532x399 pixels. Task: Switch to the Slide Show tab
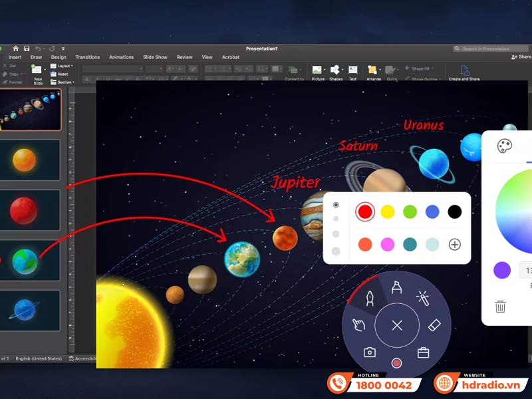coord(156,57)
